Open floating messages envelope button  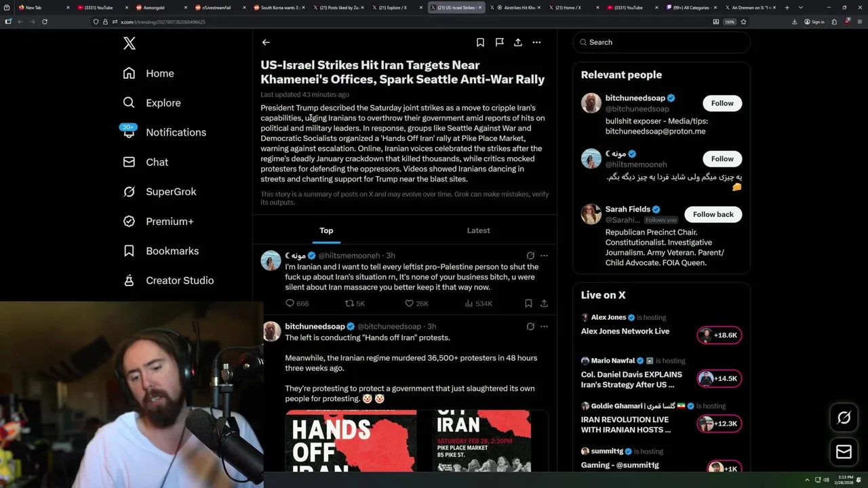(844, 452)
